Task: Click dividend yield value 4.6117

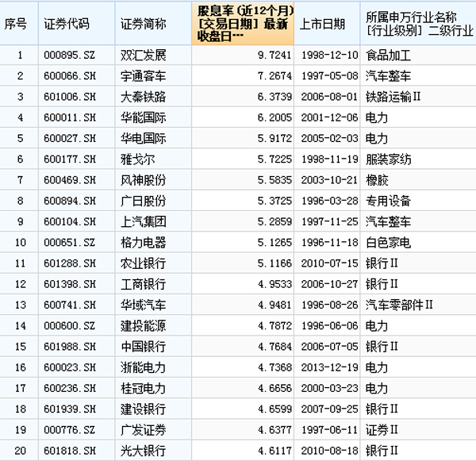Action: tap(274, 450)
